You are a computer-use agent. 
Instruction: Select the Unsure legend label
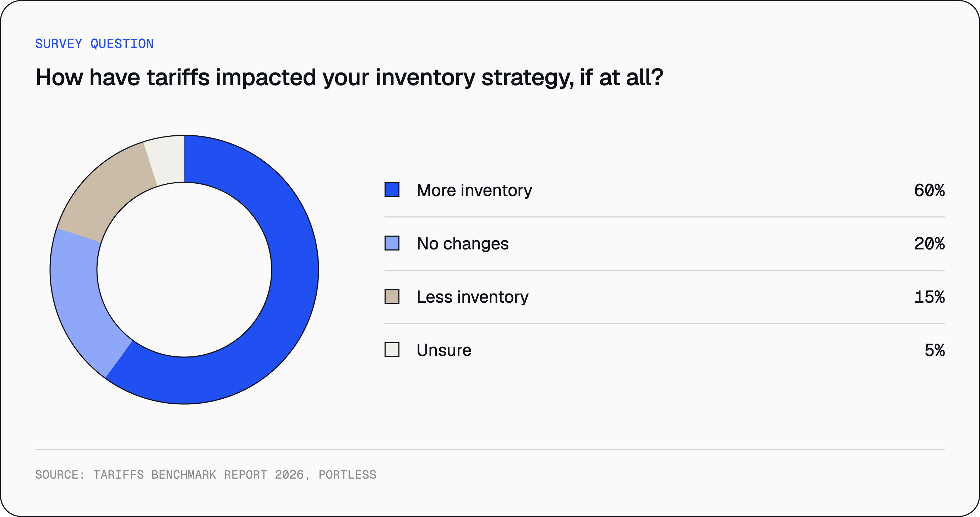(444, 350)
